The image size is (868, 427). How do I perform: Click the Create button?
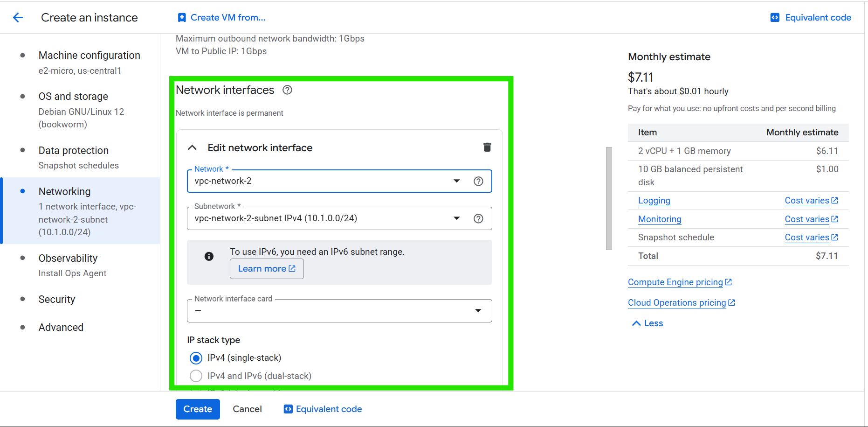[198, 409]
